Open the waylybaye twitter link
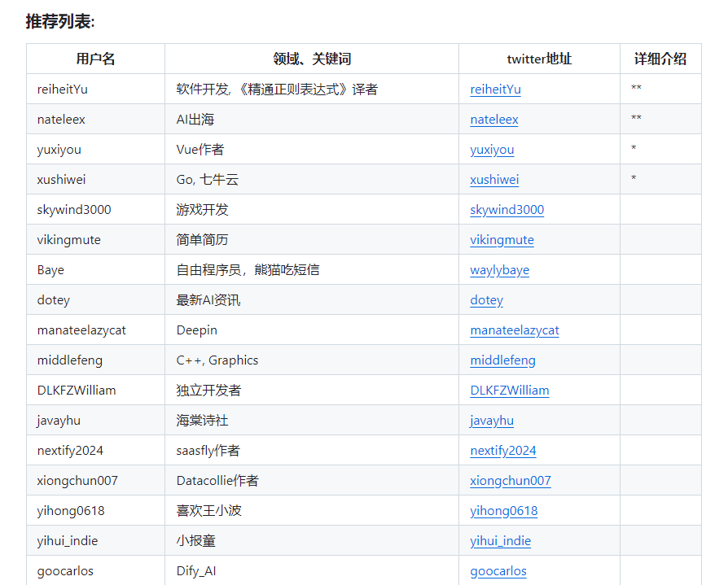Screen dimensions: 728x585 click(x=499, y=270)
